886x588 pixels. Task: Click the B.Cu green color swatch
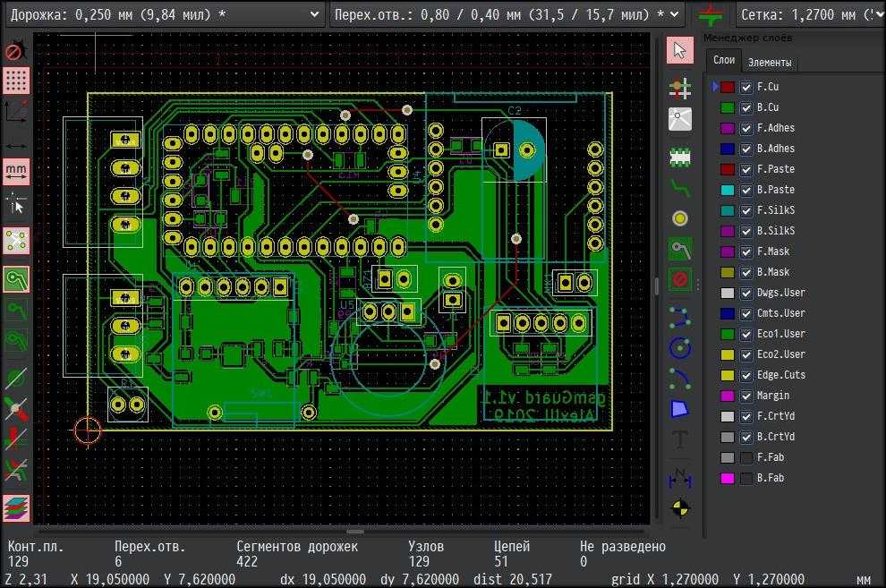728,107
